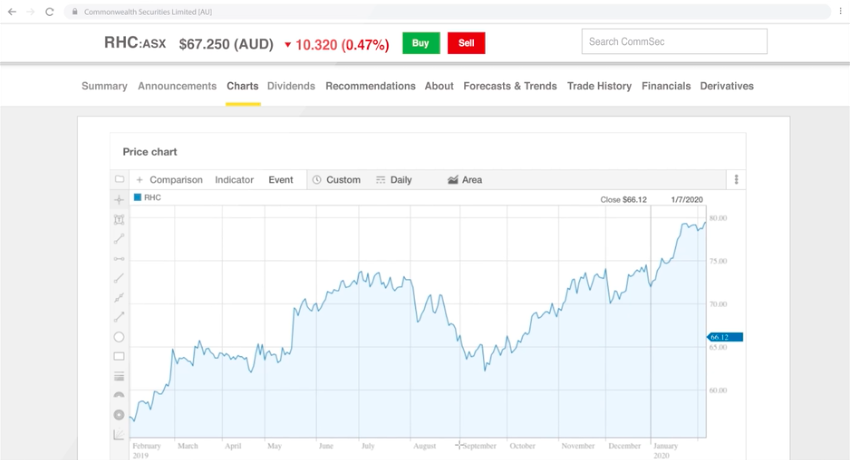Viewport: 850px width, 460px height.
Task: Open the Financials tab
Action: tap(666, 86)
